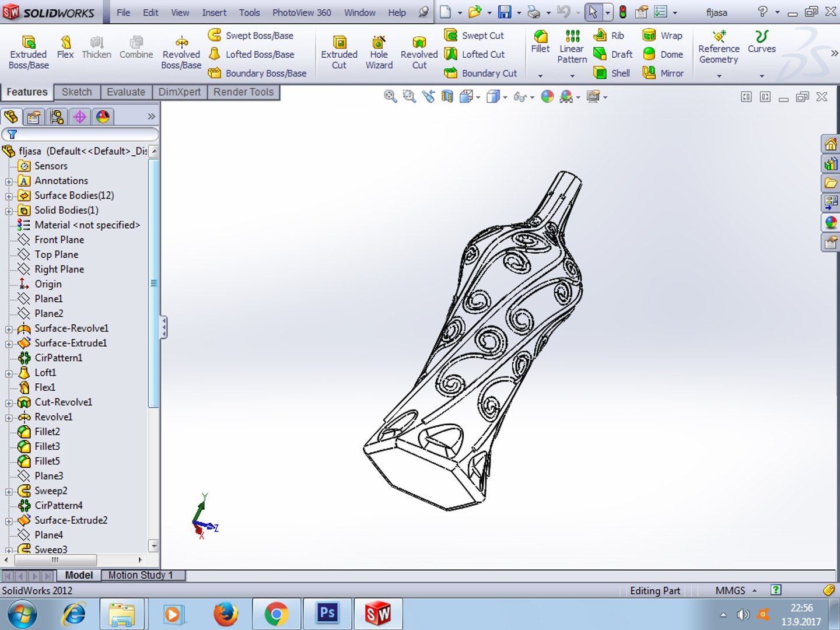
Task: Switch to the Sketch tab
Action: 77,92
